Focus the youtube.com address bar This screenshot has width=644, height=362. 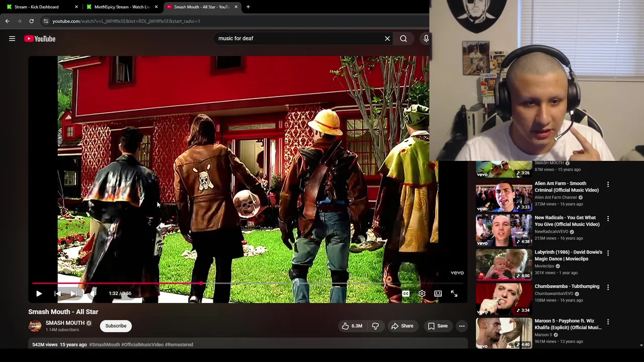click(x=235, y=21)
